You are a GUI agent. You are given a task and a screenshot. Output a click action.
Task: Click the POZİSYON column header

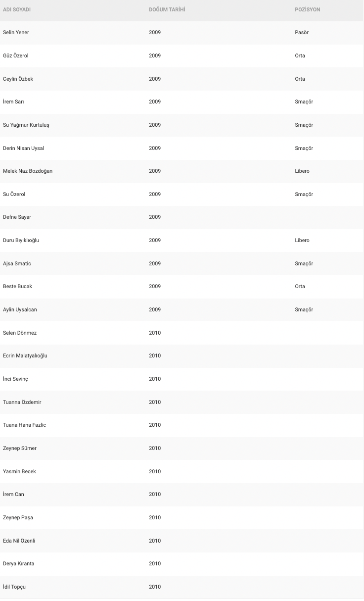click(x=307, y=10)
